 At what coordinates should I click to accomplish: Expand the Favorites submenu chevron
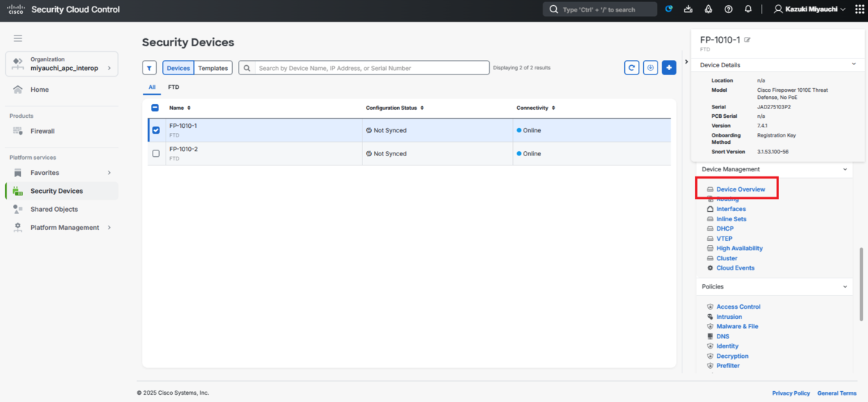click(109, 173)
